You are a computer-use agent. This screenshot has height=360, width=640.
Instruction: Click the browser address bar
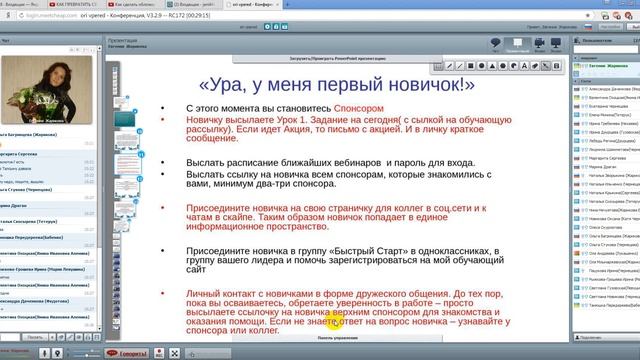coord(302,16)
